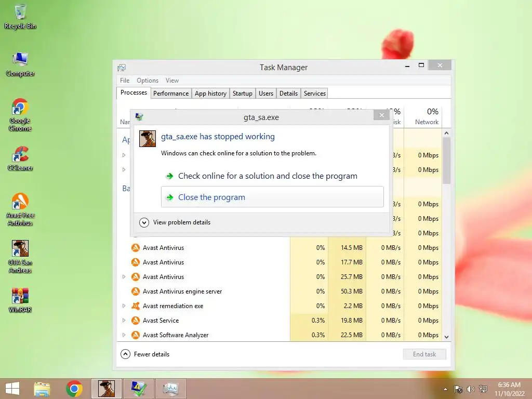Launch the CCleaner desktop shortcut
Viewport: 532px width, 399px height.
tap(20, 158)
